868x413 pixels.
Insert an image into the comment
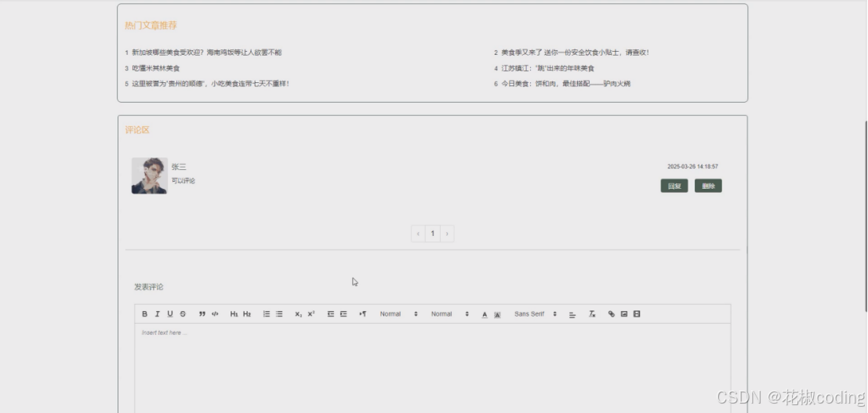[x=624, y=314]
